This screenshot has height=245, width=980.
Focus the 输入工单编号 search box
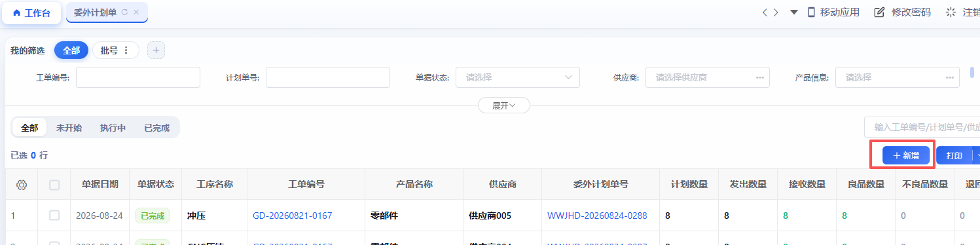click(922, 127)
